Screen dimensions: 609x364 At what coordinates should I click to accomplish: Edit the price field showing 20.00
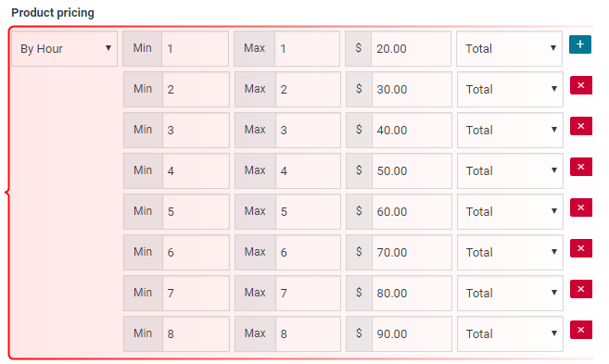[411, 49]
